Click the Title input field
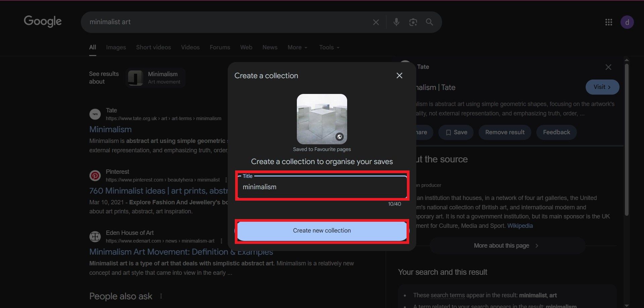 321,187
